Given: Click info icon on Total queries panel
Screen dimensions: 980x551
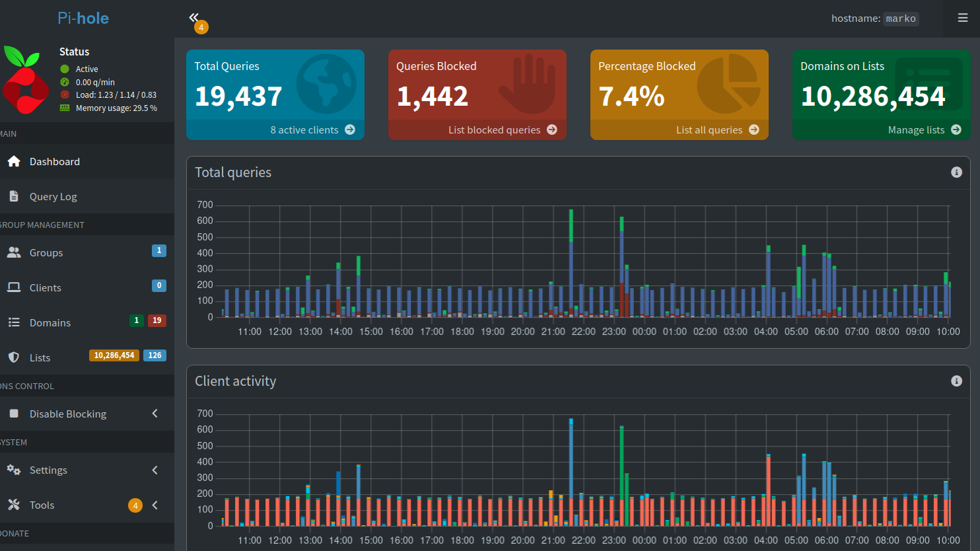Looking at the screenshot, I should pos(956,172).
